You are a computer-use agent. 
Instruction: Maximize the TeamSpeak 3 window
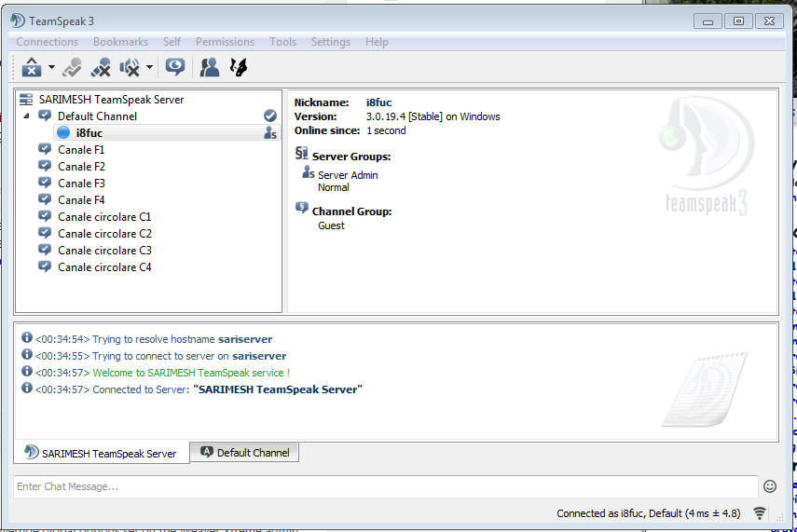point(738,20)
